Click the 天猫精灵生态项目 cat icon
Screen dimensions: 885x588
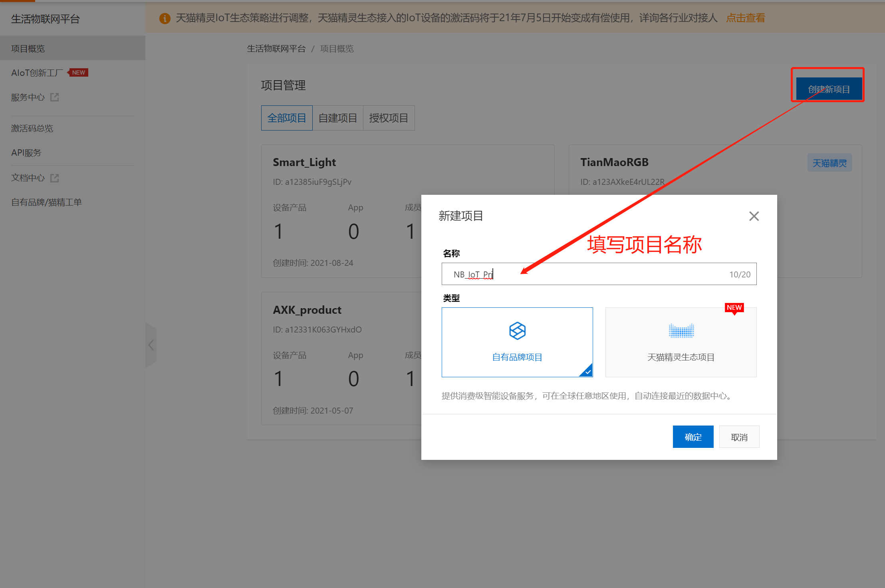[681, 331]
